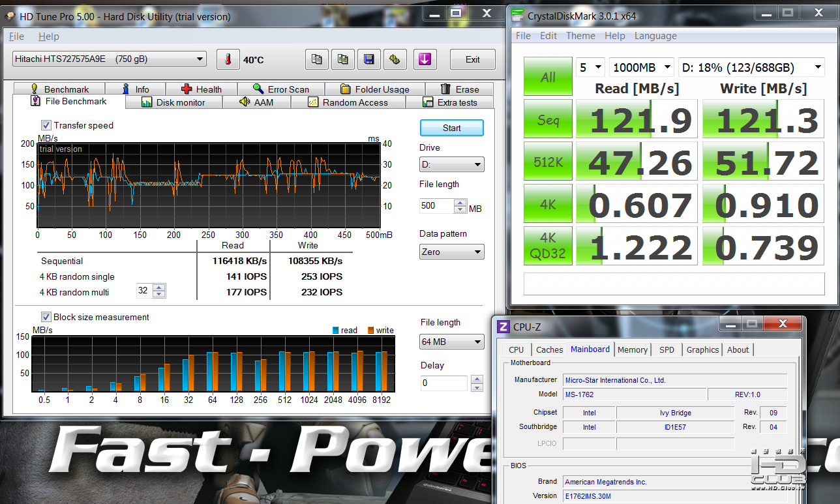Click the Delay value stepper arrows
The image size is (840, 504).
click(477, 383)
